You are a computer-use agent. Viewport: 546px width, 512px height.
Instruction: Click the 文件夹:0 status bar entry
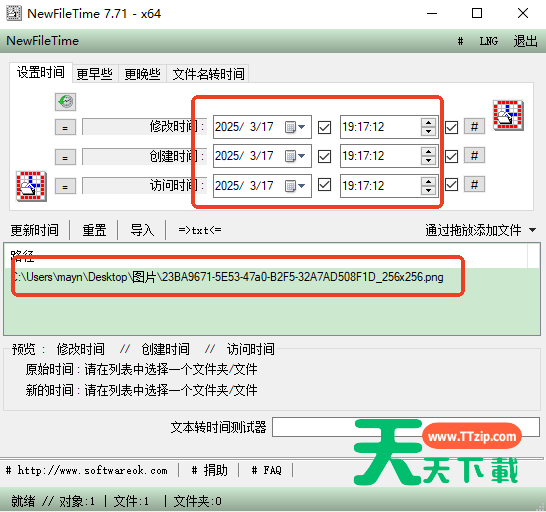[197, 501]
